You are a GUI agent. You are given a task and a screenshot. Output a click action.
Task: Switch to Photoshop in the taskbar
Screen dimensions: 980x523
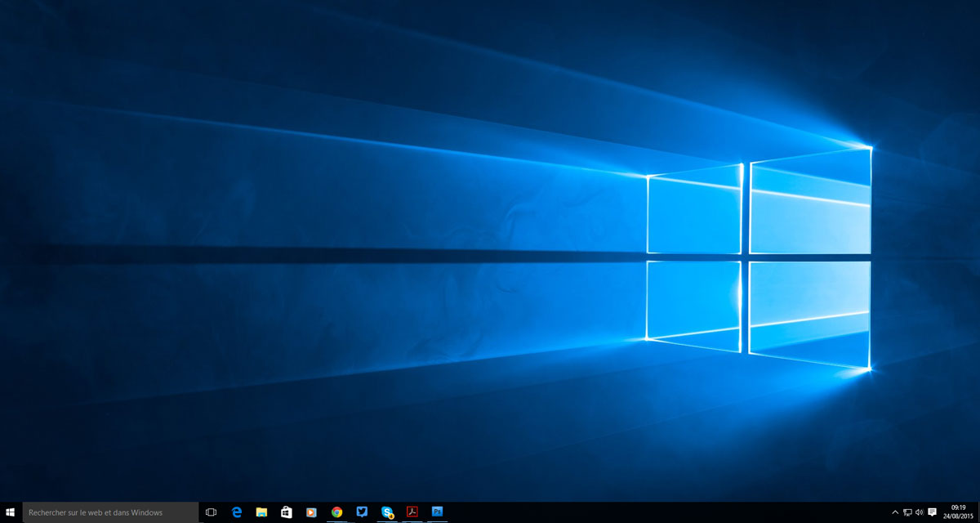pos(438,512)
